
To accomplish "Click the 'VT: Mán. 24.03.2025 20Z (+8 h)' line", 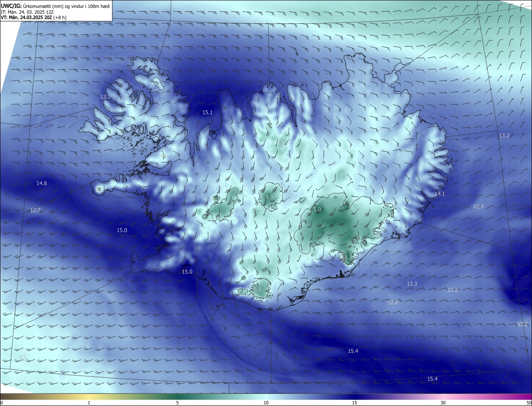I will (x=34, y=17).
